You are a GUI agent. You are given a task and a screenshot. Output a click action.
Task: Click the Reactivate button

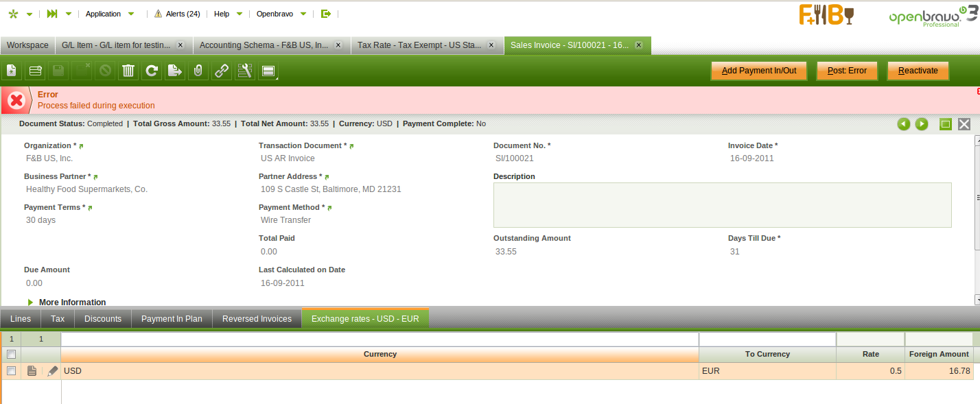pyautogui.click(x=918, y=71)
